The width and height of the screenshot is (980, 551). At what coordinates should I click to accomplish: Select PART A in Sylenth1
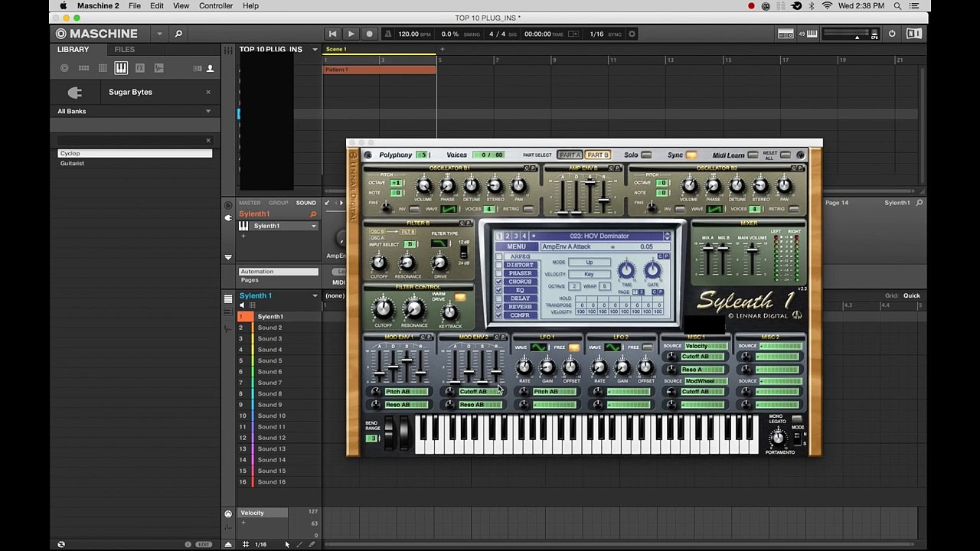[570, 155]
